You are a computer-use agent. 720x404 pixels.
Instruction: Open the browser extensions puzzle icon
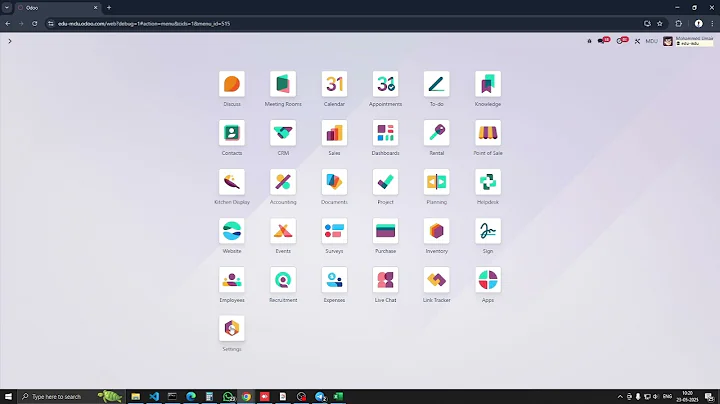tap(679, 24)
